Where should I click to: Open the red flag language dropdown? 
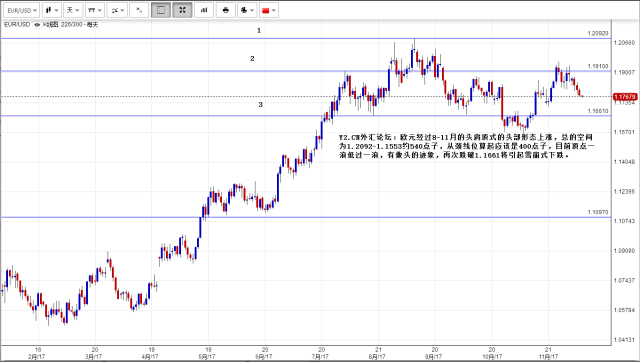pos(269,10)
